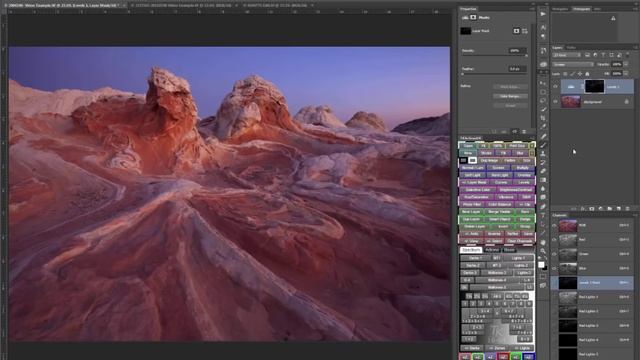640x360 pixels.
Task: Select the Blur tool
Action: point(543,188)
